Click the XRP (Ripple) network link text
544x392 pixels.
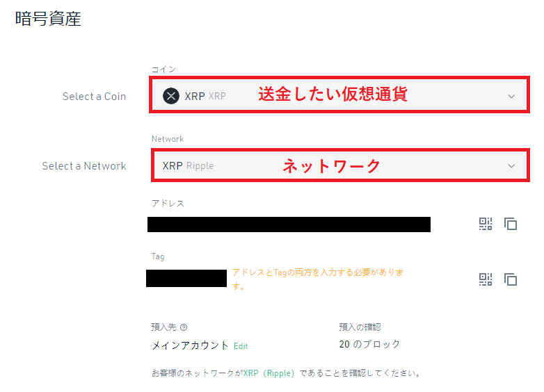[269, 373]
